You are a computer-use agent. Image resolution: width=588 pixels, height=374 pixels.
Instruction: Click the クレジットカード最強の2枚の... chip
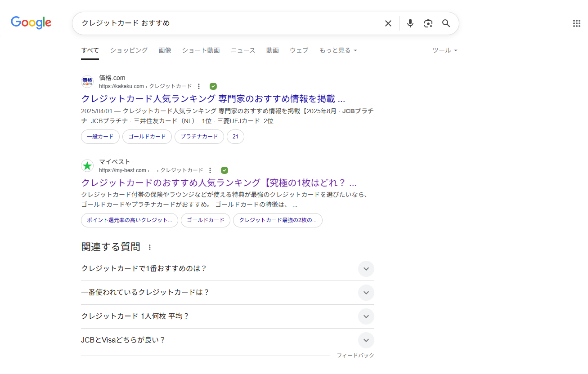pyautogui.click(x=278, y=220)
